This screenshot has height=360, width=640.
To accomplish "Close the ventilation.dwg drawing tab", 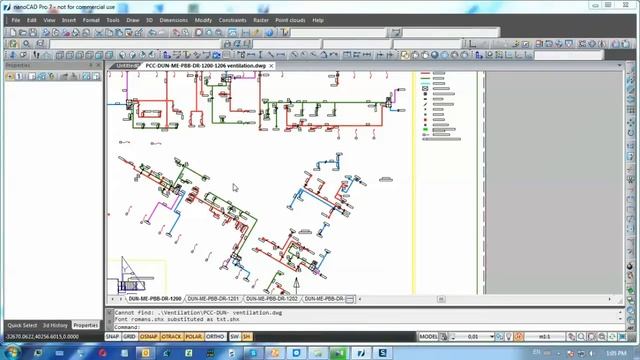I will [271, 65].
